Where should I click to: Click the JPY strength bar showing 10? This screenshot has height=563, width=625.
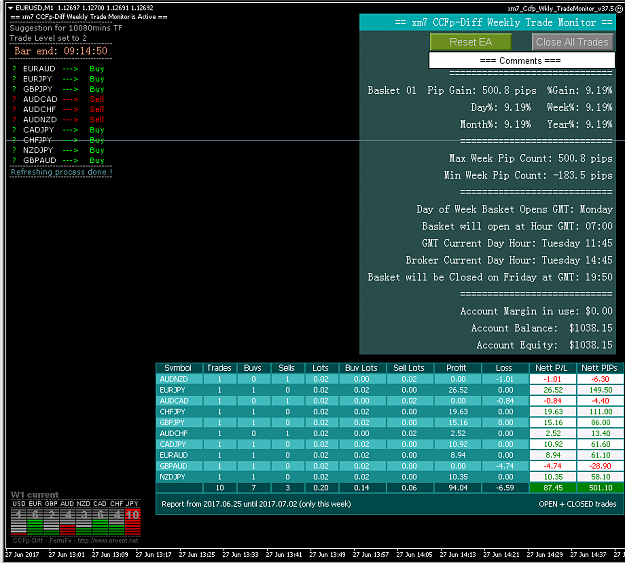click(132, 522)
